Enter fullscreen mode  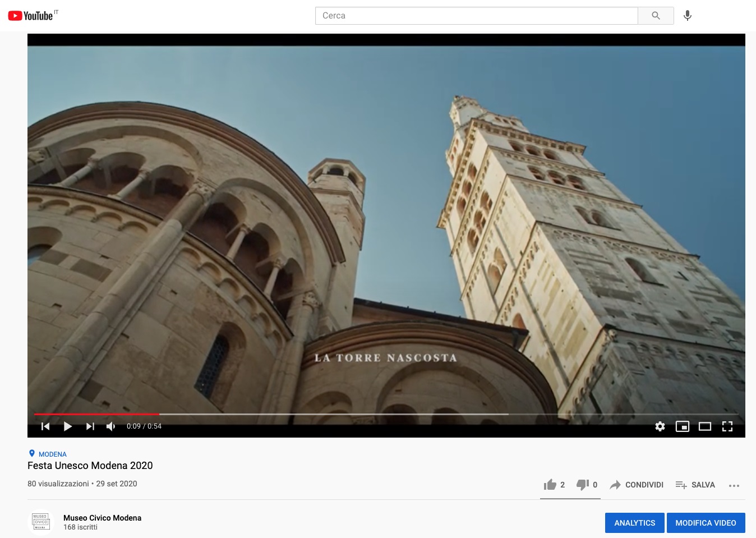(727, 426)
